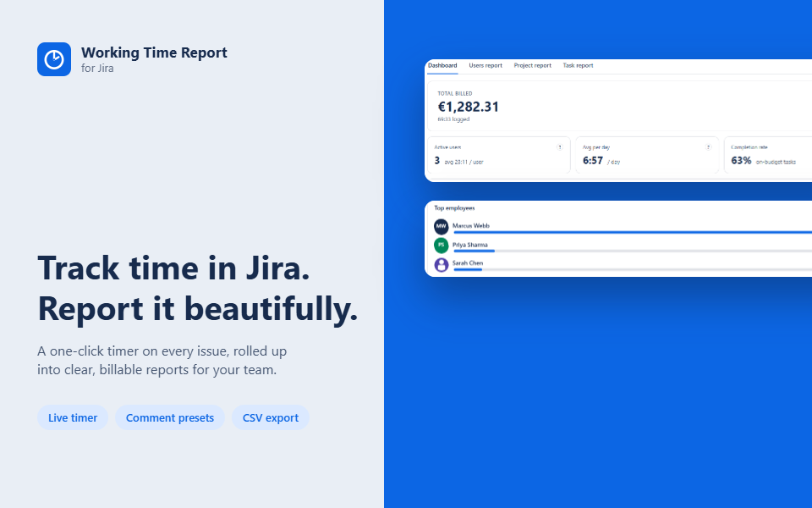Screen dimensions: 812x508
Task: Click the Priya Sharma name
Action: point(469,245)
